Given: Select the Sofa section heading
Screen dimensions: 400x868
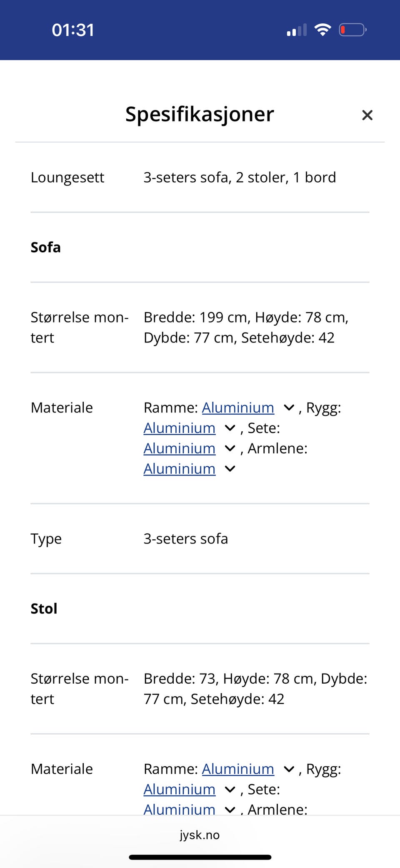Looking at the screenshot, I should pyautogui.click(x=45, y=247).
